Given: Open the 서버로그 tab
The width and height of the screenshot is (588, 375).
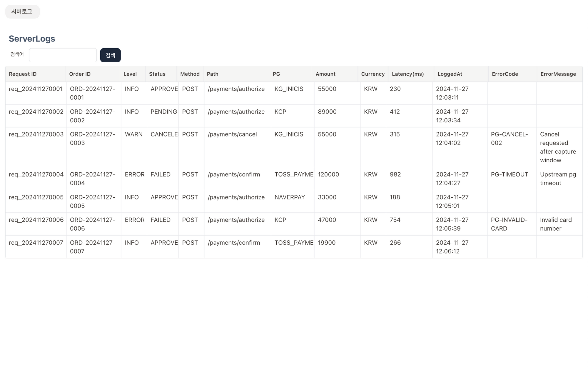Looking at the screenshot, I should (x=22, y=12).
